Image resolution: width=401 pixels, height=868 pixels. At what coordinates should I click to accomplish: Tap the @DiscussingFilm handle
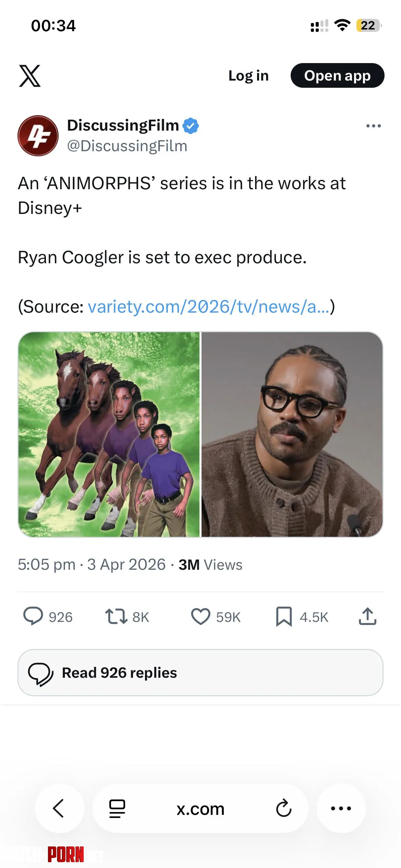[x=127, y=146]
